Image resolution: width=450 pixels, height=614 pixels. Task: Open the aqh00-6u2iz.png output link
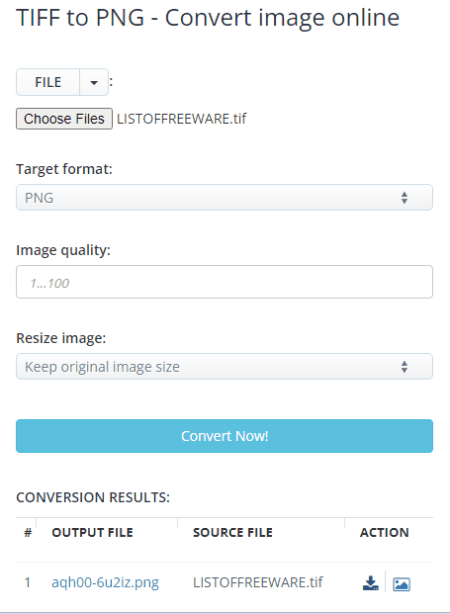[x=105, y=582]
